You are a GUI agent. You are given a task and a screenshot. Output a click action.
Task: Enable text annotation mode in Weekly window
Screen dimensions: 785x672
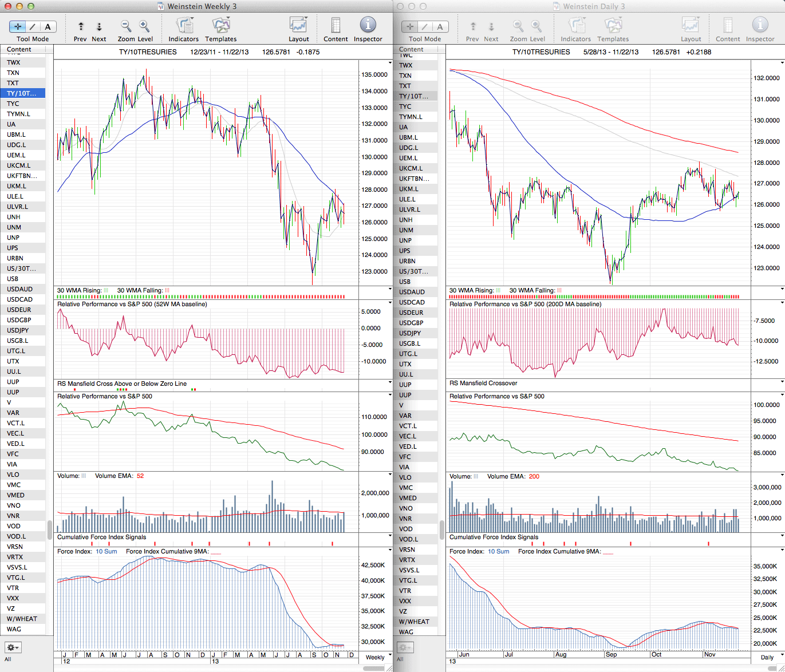click(x=48, y=26)
